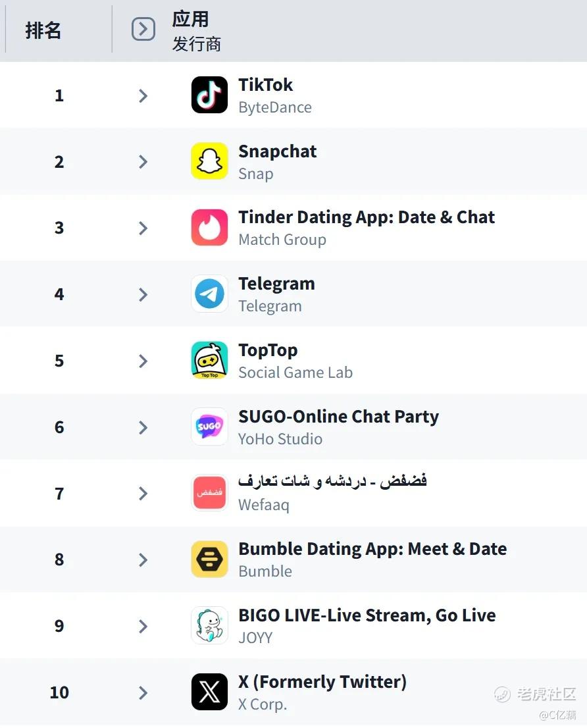Image resolution: width=587 pixels, height=728 pixels.
Task: Expand the rank 10 X row chevron
Action: coord(143,692)
